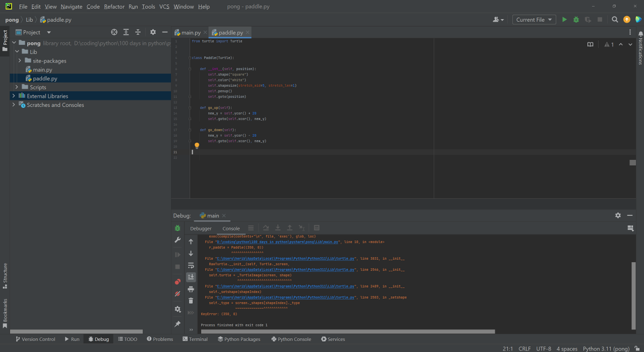The height and width of the screenshot is (352, 644).
Task: Open editor tab options three-dot menu
Action: (630, 32)
